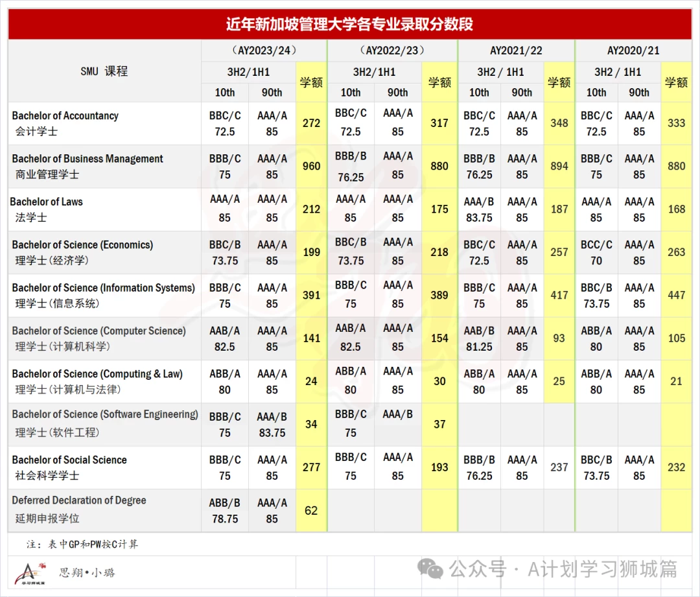Select Computer Science quota 105
This screenshot has width=700, height=597.
coord(676,338)
